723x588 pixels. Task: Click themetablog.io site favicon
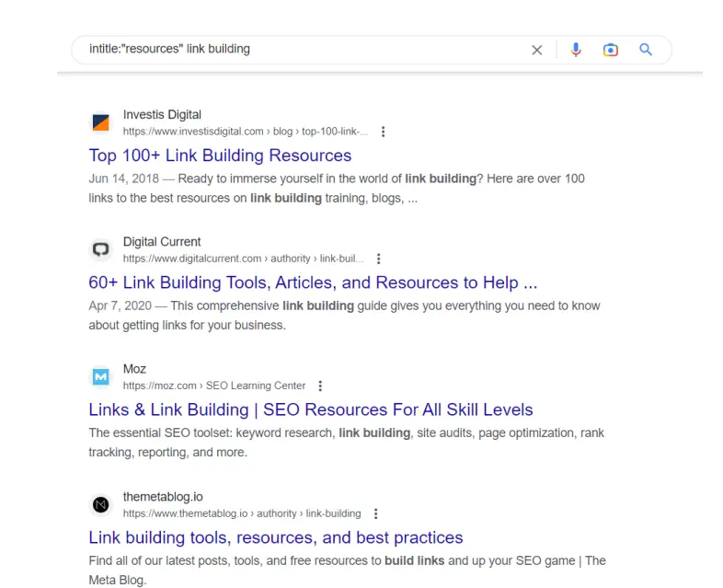[101, 504]
